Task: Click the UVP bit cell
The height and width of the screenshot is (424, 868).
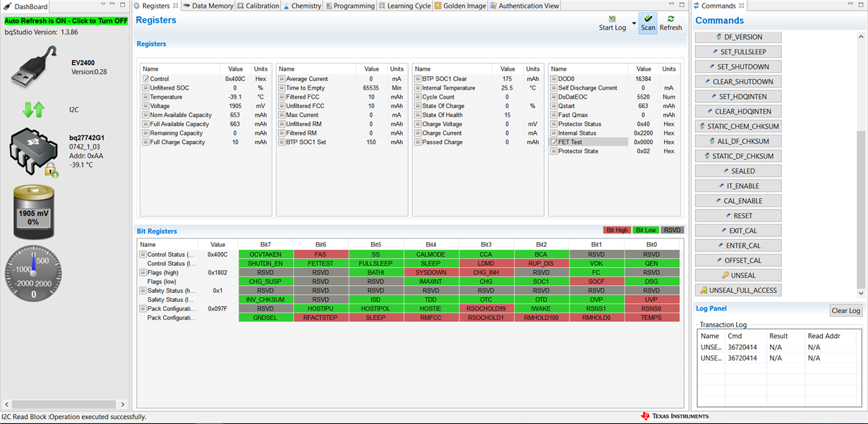Action: 651,300
